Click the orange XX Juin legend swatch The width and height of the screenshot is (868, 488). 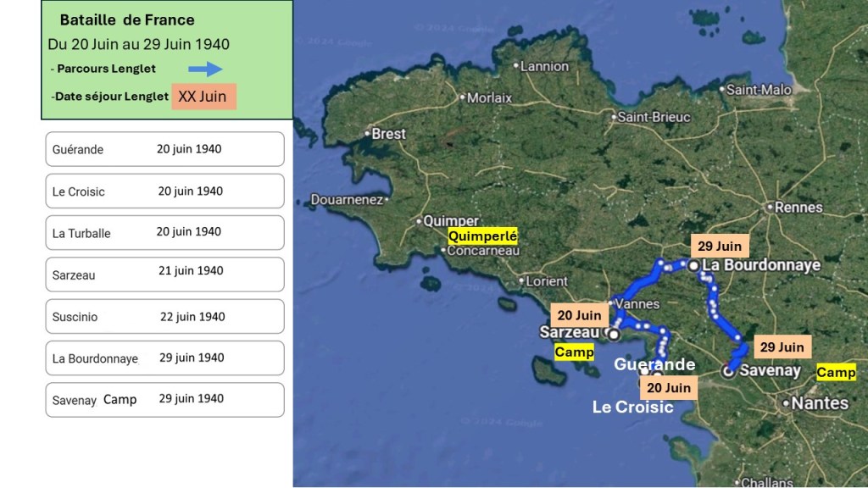click(203, 97)
